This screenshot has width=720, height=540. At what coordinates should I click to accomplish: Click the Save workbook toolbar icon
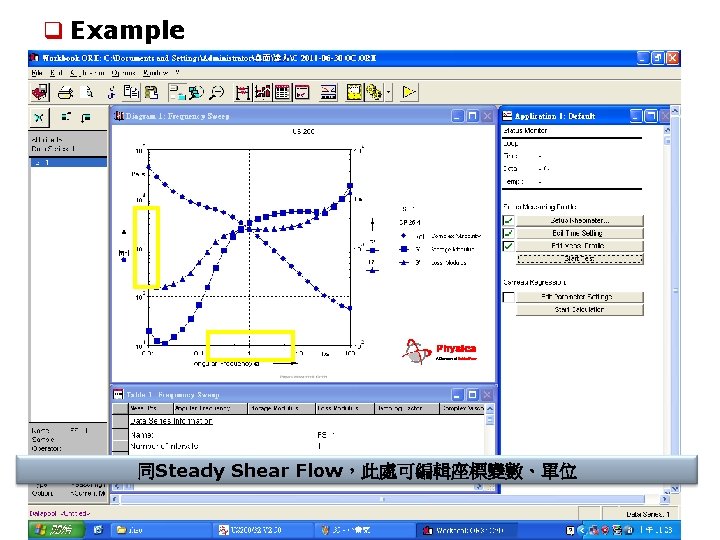click(x=40, y=92)
